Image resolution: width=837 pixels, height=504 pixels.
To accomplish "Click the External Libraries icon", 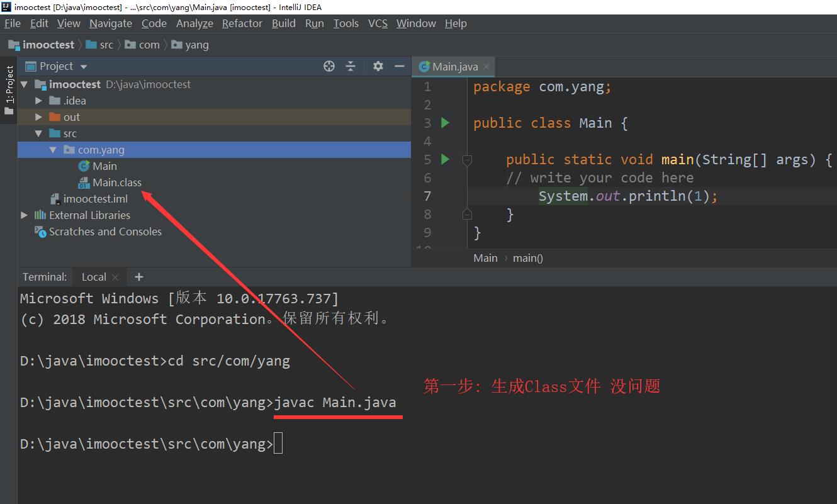I will (40, 215).
